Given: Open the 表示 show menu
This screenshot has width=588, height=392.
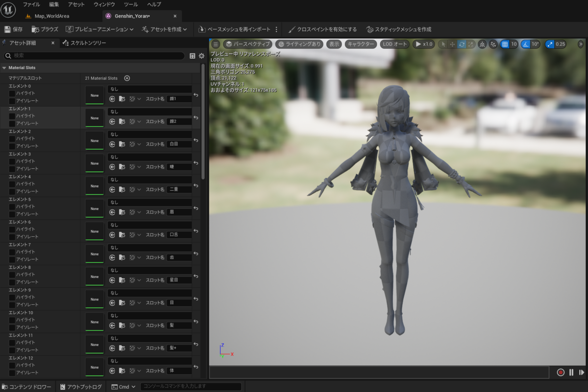Looking at the screenshot, I should [334, 44].
